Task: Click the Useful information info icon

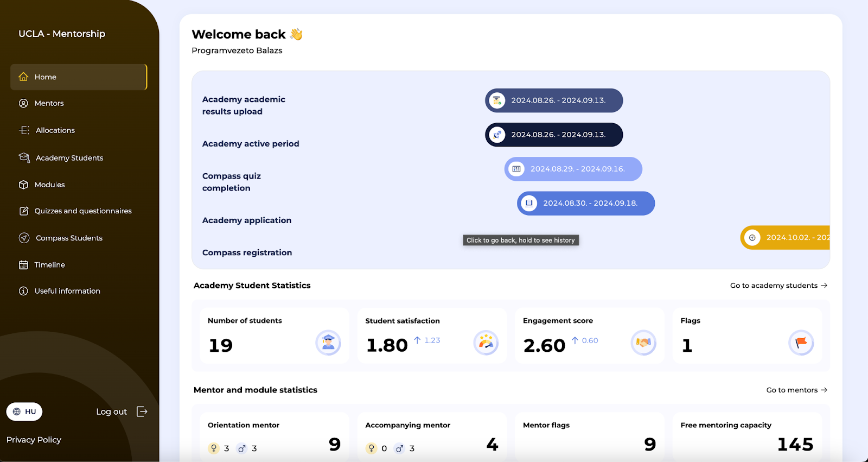Action: [23, 291]
